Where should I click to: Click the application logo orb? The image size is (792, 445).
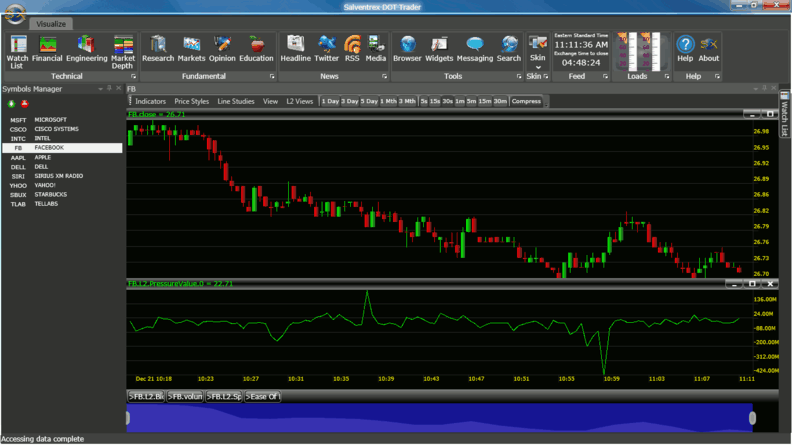[x=15, y=13]
